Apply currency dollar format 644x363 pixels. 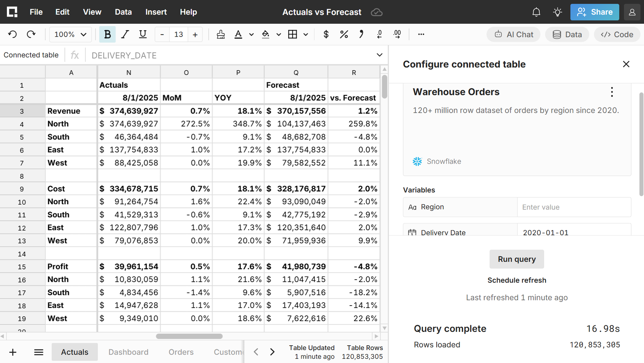(x=326, y=34)
